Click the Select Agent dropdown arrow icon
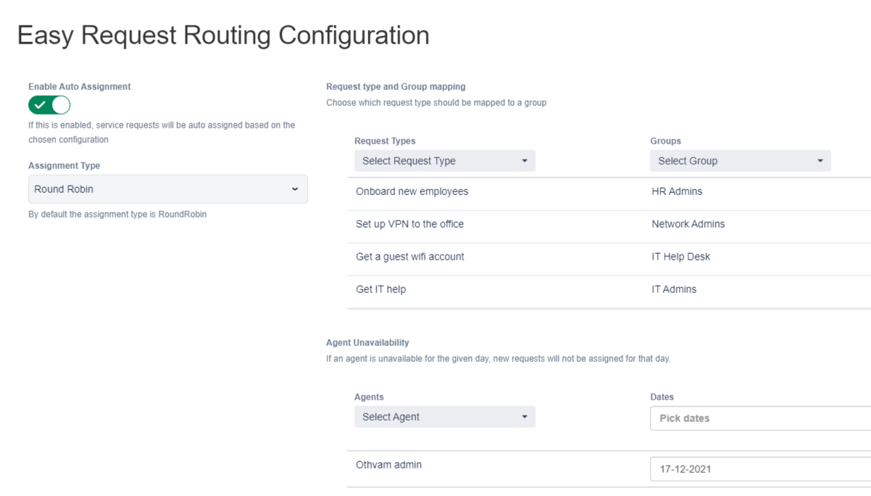 524,417
